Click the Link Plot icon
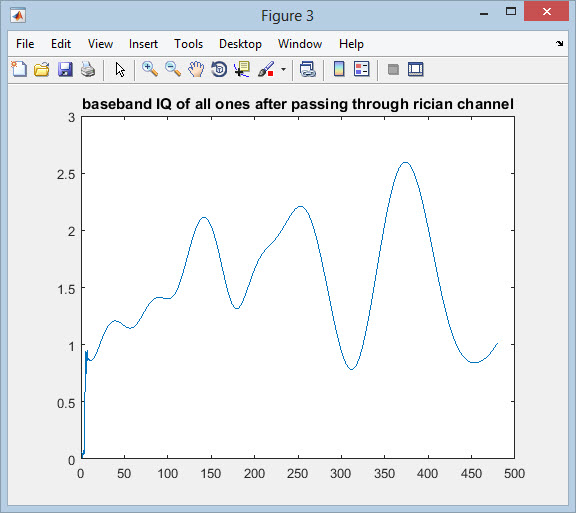 (307, 69)
